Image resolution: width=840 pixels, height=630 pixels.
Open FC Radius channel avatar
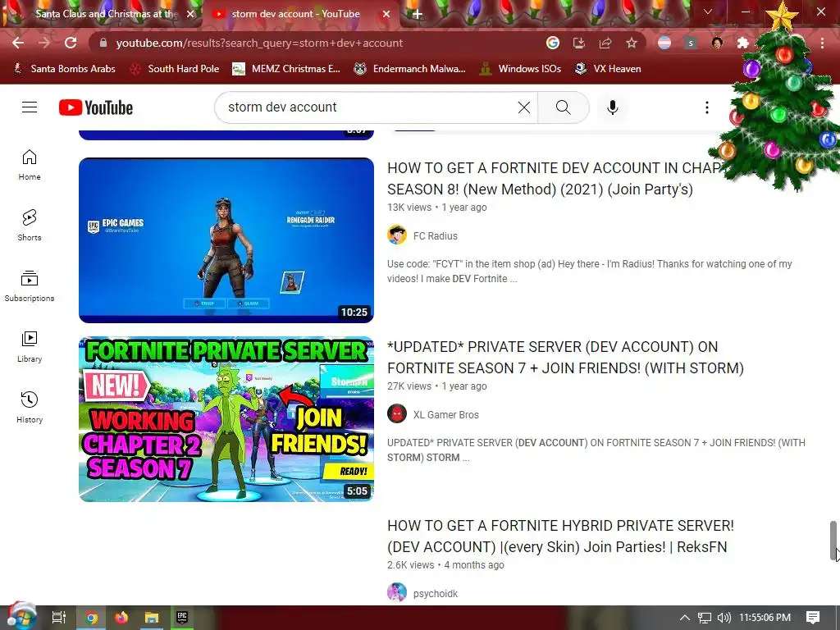[x=397, y=235]
